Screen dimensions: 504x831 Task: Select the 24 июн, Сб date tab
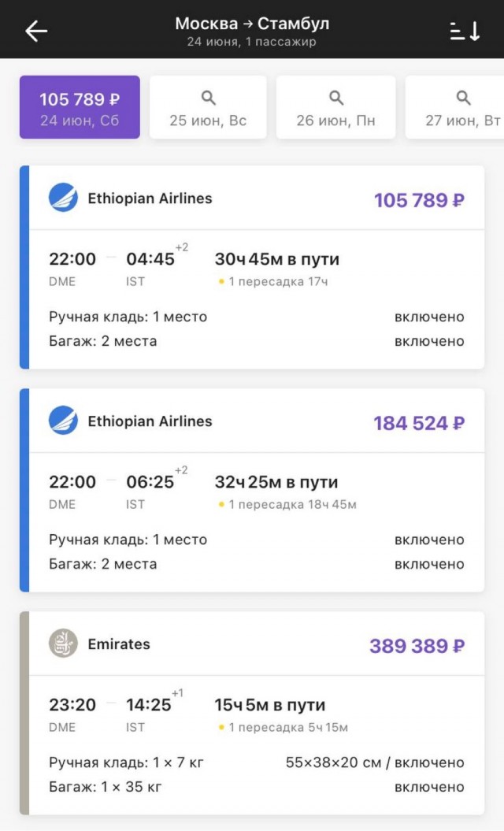pyautogui.click(x=80, y=108)
